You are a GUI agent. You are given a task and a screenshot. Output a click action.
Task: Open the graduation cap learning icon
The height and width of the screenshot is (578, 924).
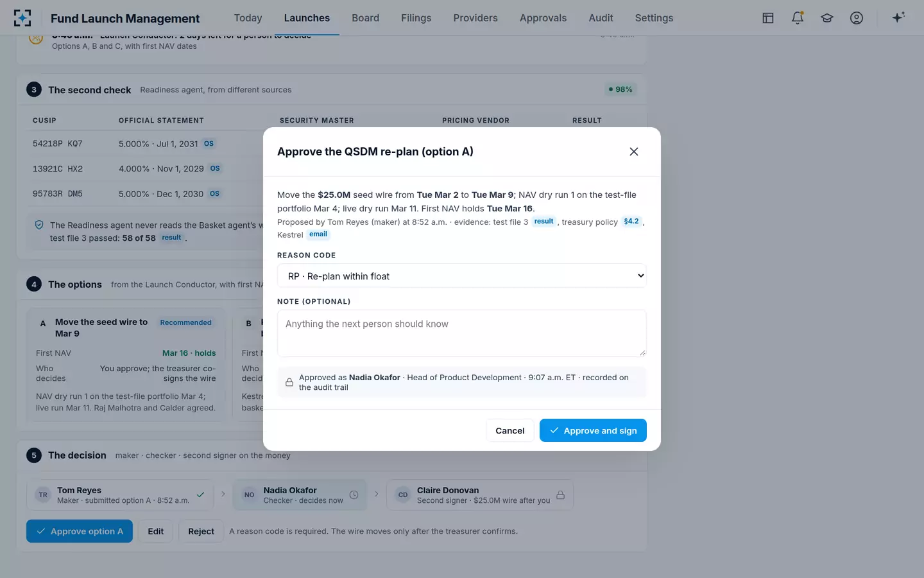827,18
